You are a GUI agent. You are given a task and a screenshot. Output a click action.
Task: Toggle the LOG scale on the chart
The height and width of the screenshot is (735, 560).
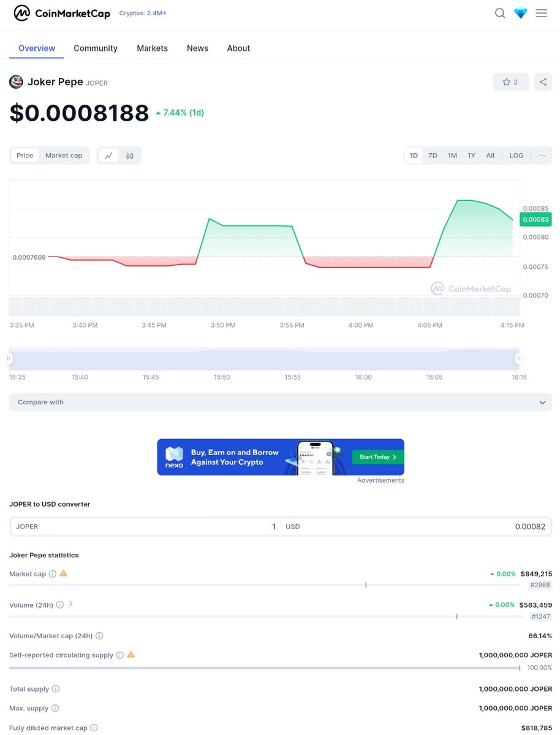(516, 155)
